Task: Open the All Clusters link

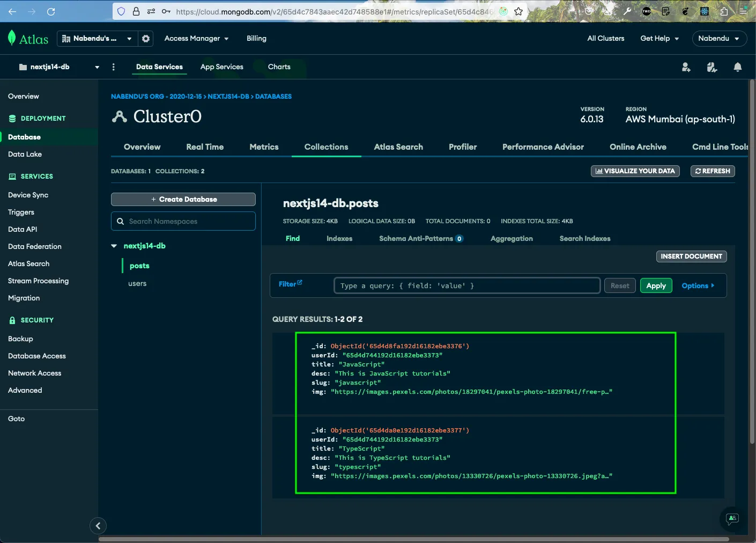Action: [605, 39]
